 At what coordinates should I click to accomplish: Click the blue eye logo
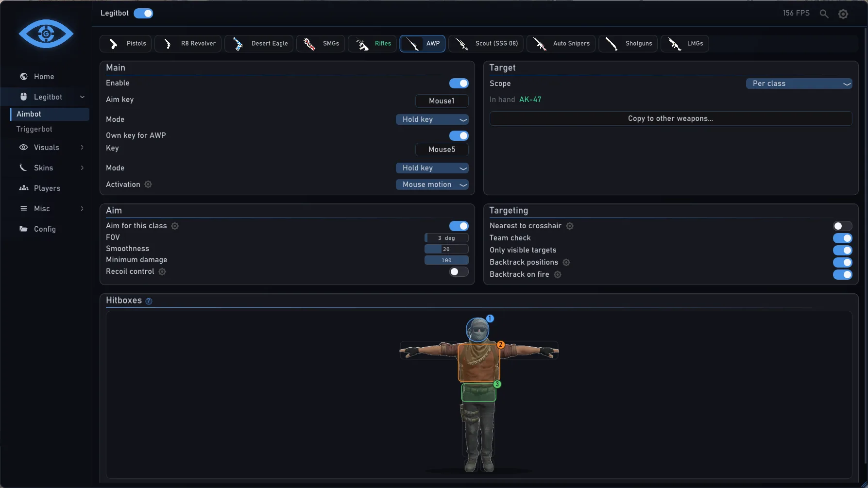tap(46, 34)
